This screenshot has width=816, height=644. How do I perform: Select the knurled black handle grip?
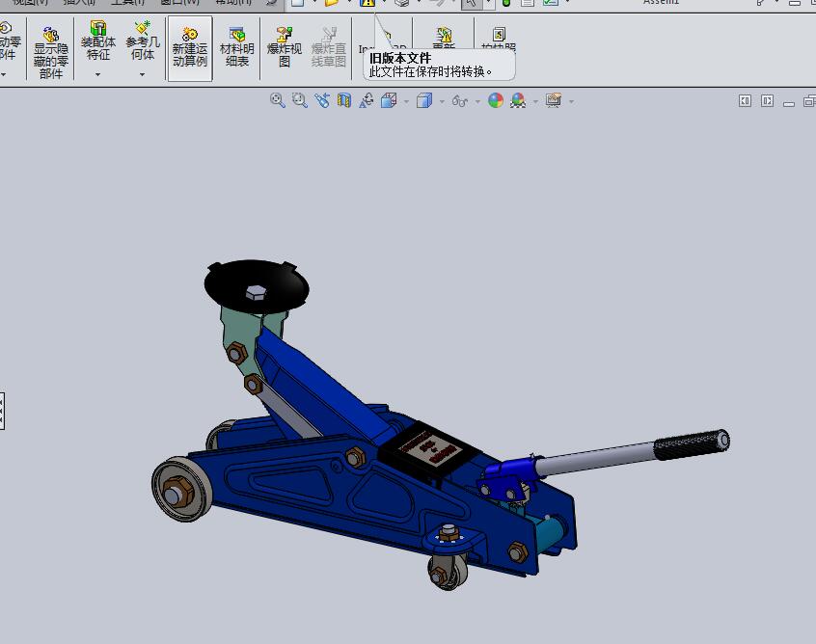click(x=692, y=444)
